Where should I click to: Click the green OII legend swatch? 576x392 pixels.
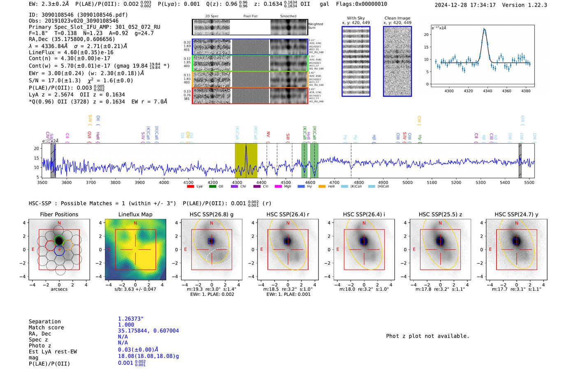pos(212,186)
